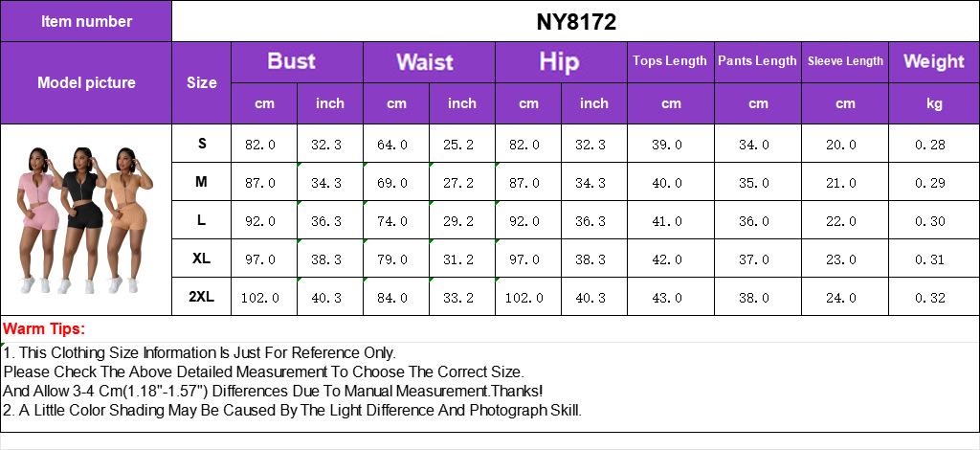Select the Size header cell
Image resolution: width=980 pixels, height=450 pixels.
point(201,82)
